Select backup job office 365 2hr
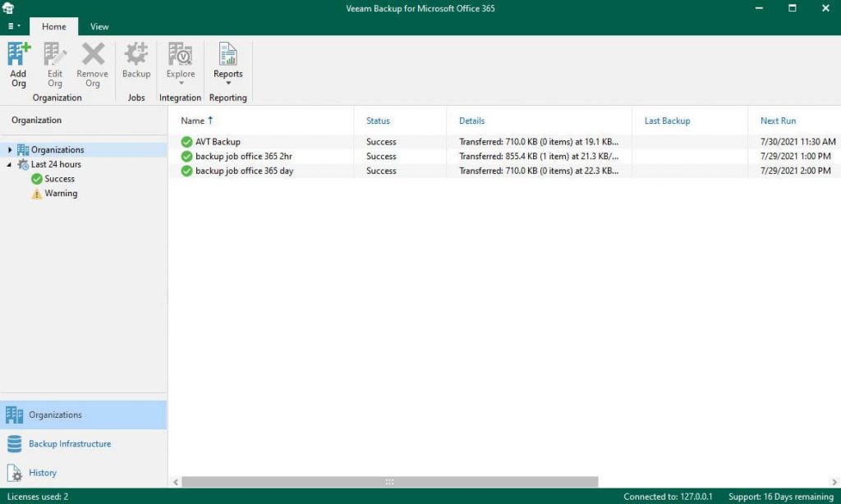This screenshot has width=841, height=504. click(504, 156)
